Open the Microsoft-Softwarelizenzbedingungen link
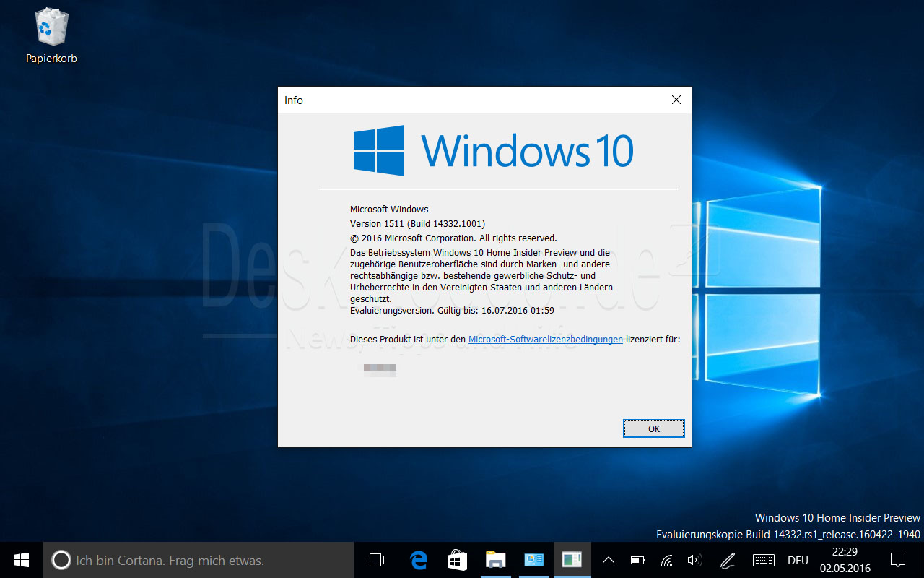Image resolution: width=924 pixels, height=578 pixels. [x=545, y=339]
